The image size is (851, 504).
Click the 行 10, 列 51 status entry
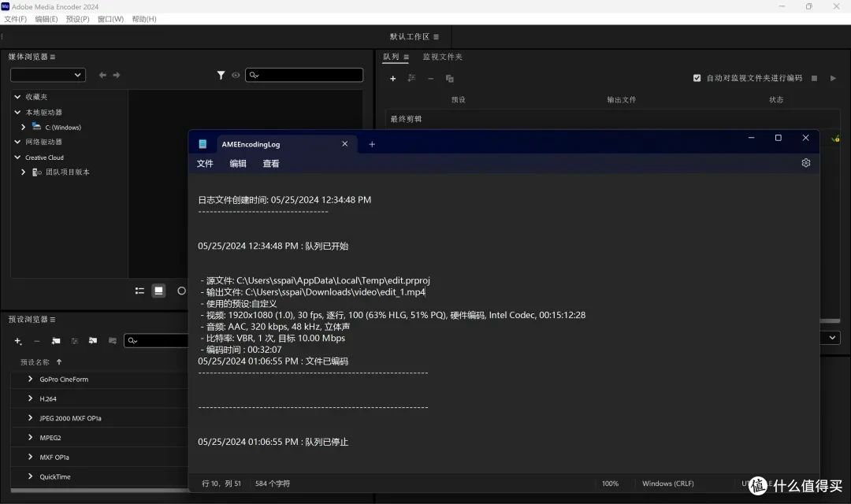[221, 484]
